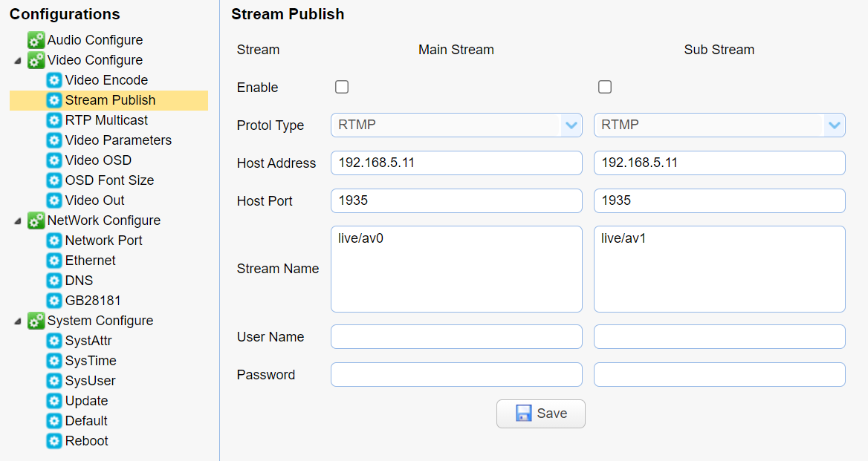The height and width of the screenshot is (461, 868).
Task: Click the OSD Font Size blue gear icon
Action: [x=54, y=180]
